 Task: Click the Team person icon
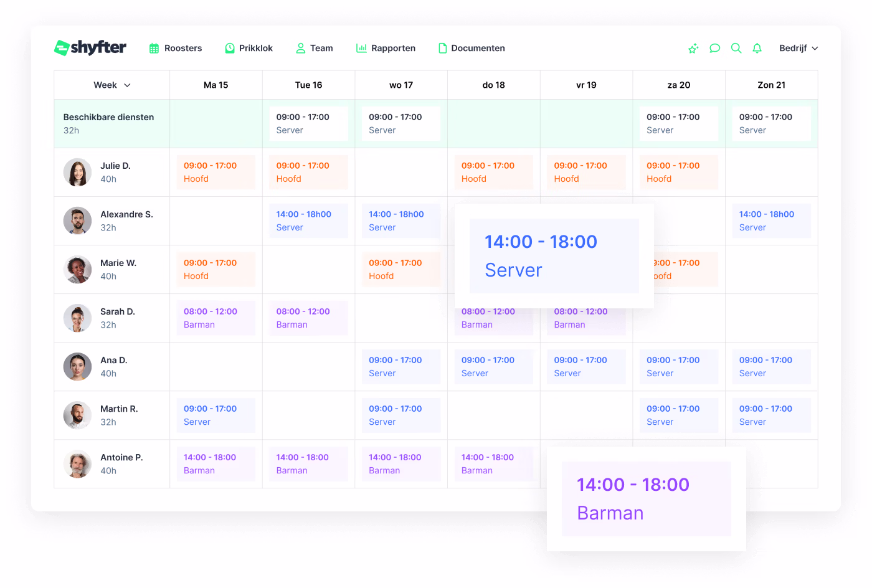[300, 48]
